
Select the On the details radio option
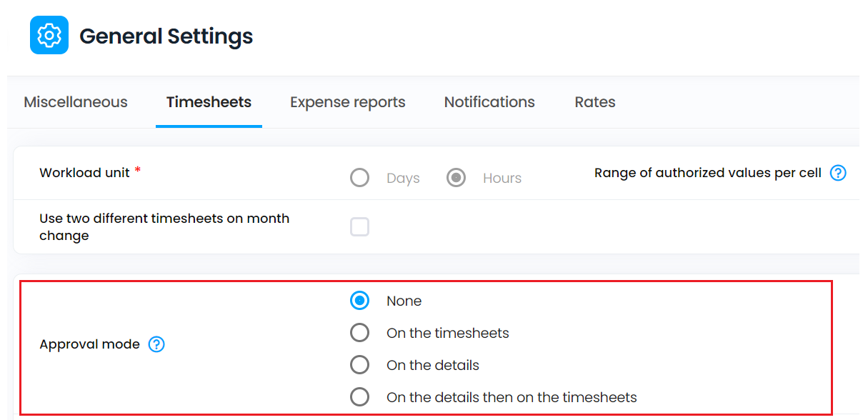[360, 365]
